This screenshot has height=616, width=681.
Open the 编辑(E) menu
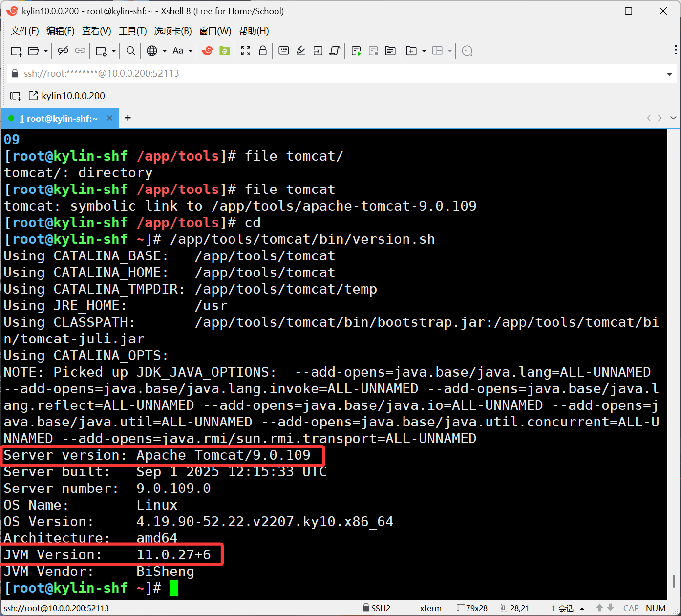point(61,31)
